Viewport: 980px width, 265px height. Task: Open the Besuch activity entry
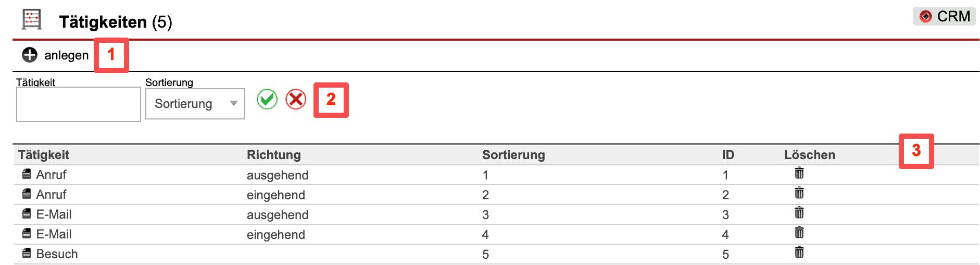pos(57,254)
